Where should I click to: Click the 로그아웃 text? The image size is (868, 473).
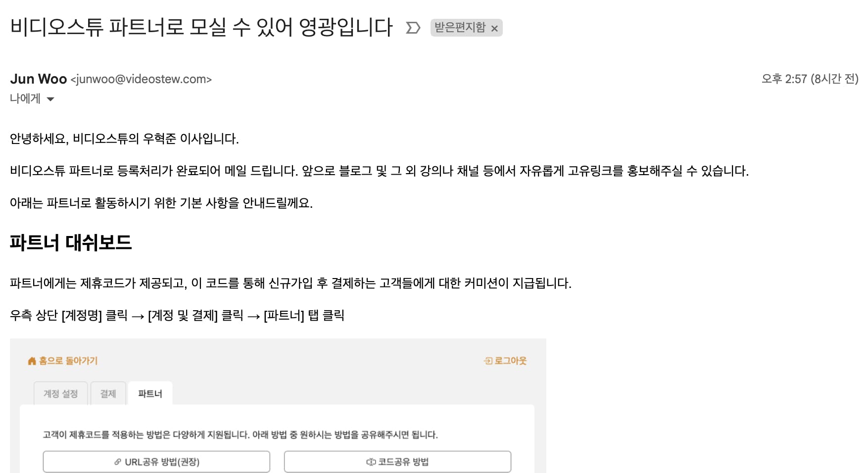511,361
